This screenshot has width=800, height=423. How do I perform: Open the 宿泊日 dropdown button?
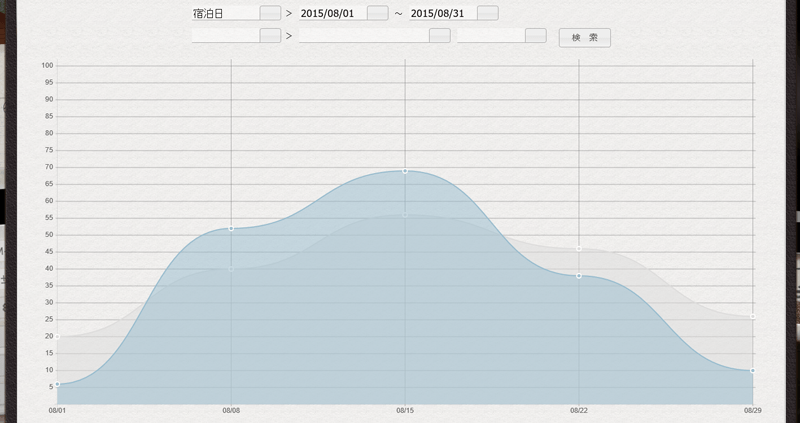(x=270, y=13)
